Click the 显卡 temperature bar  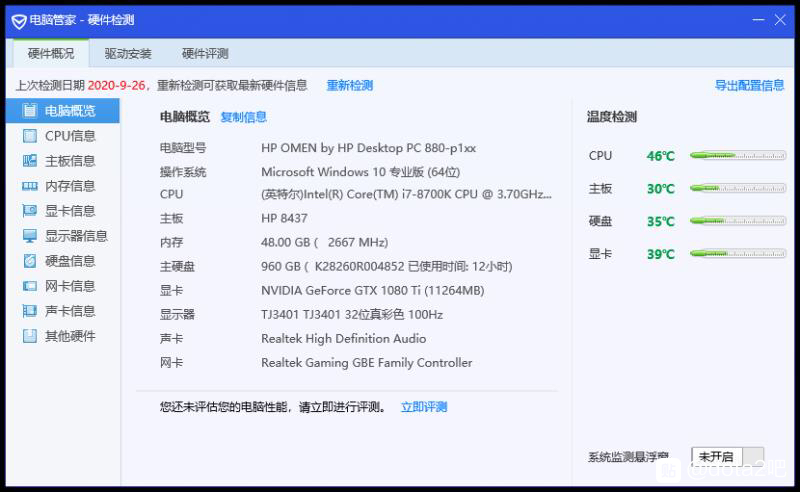[738, 254]
